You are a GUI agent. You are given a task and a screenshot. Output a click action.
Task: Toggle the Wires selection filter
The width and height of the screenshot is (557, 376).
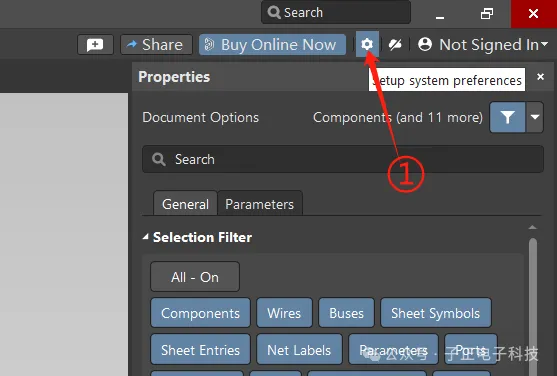tap(284, 313)
